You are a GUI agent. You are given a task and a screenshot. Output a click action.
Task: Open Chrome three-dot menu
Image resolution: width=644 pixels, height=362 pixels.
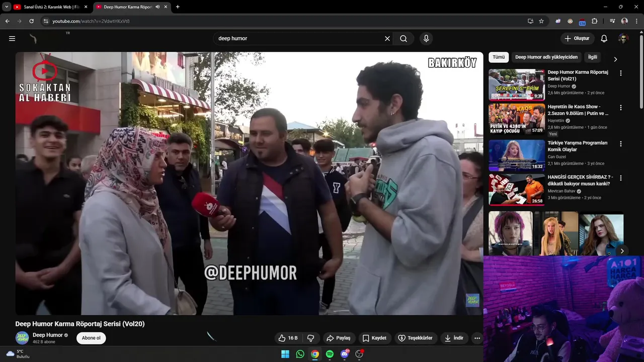[x=636, y=21]
